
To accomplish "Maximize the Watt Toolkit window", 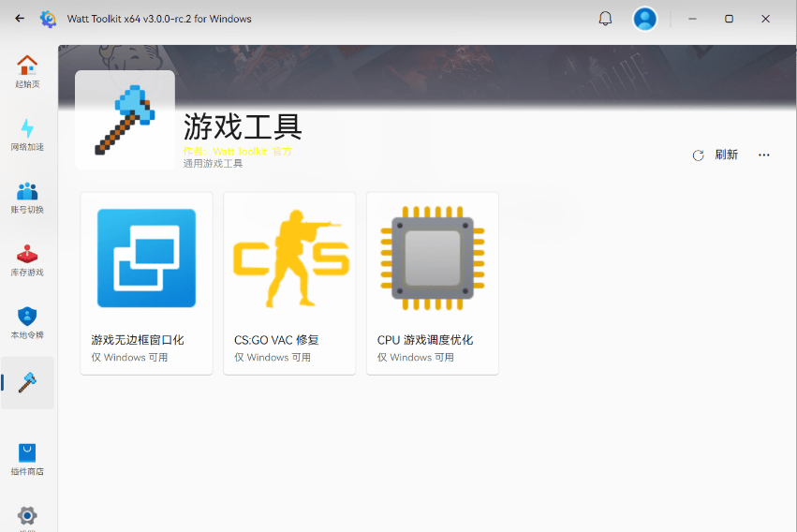I will (729, 19).
